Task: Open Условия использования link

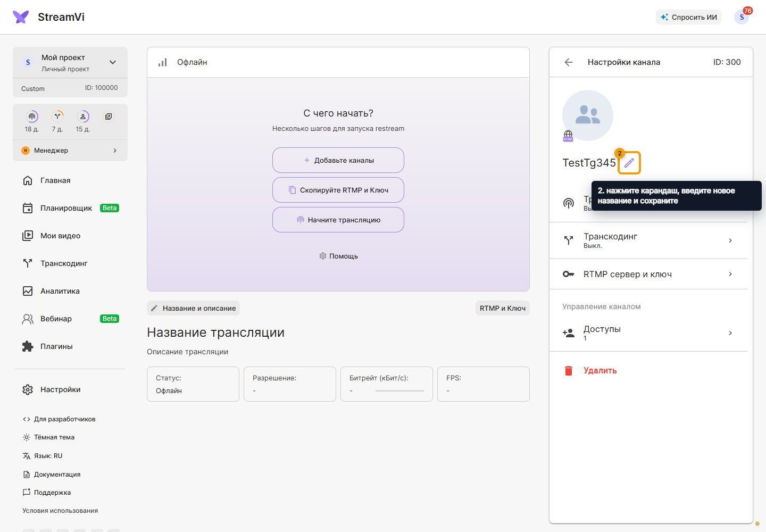Action: click(60, 511)
